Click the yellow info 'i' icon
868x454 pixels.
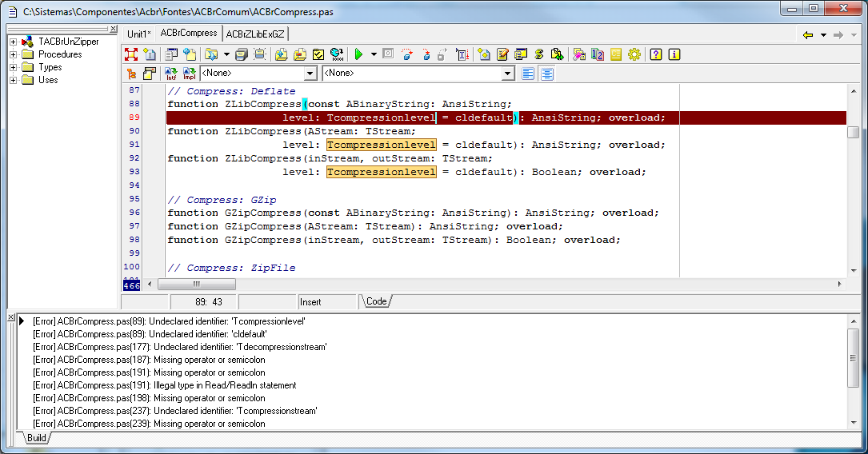(674, 54)
